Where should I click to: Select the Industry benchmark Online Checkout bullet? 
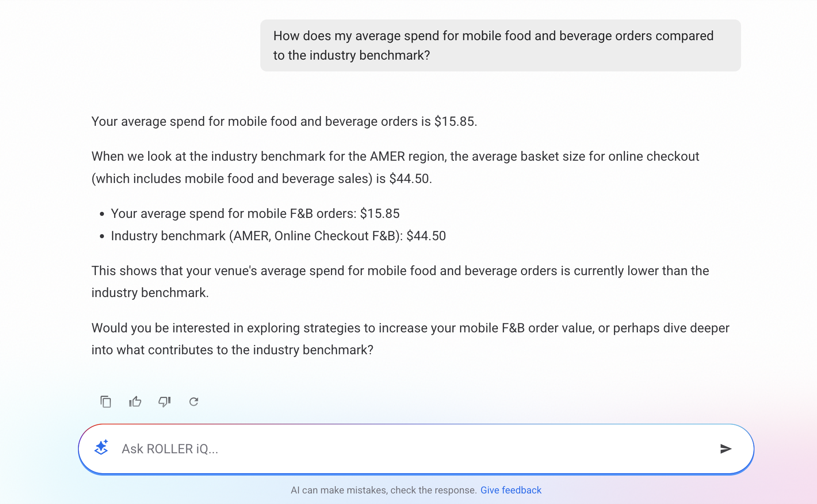click(278, 236)
